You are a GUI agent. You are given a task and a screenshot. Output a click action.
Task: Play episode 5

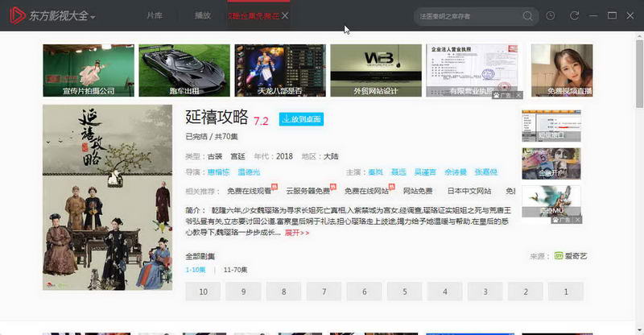pyautogui.click(x=404, y=292)
